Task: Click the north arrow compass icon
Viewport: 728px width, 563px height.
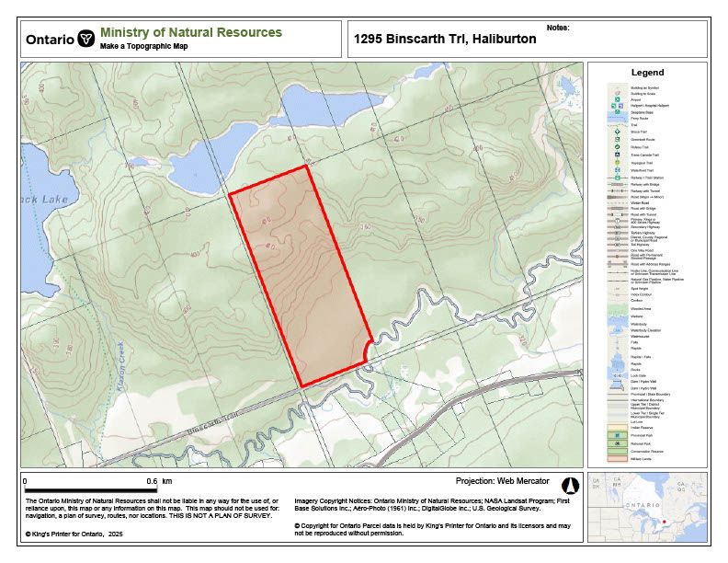Action: [x=569, y=484]
